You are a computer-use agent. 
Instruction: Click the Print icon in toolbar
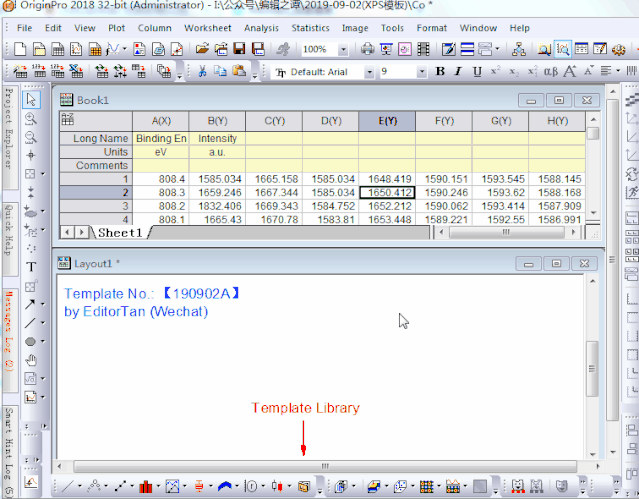368,48
